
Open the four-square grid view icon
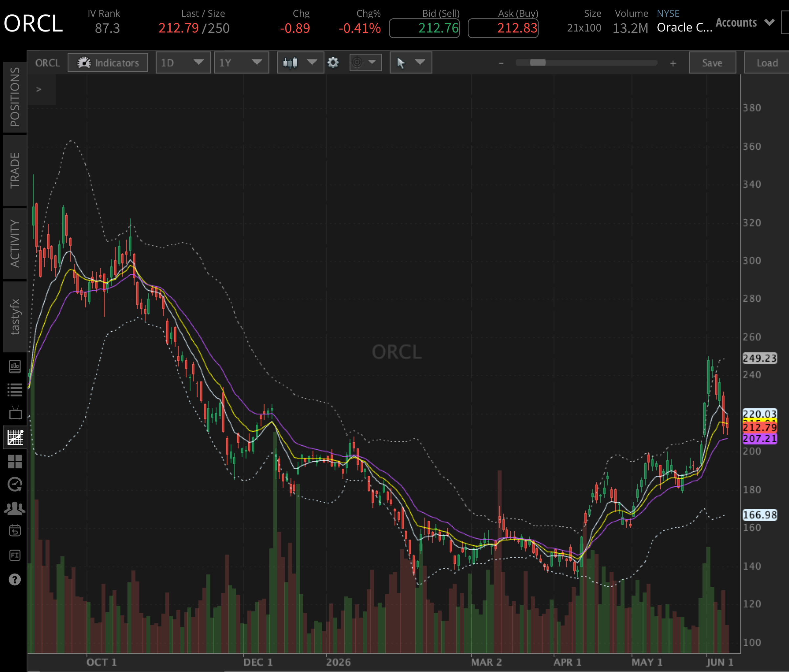(x=15, y=461)
